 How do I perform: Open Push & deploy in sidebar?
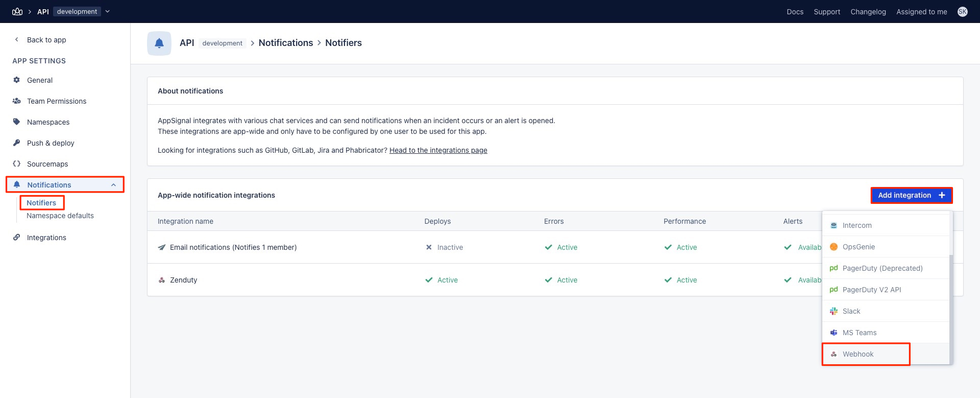(x=51, y=143)
